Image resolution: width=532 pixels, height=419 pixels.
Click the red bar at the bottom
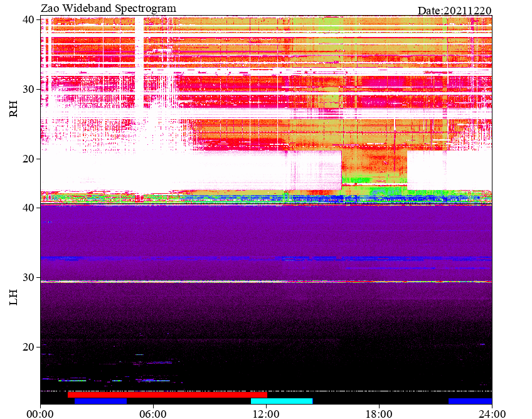pyautogui.click(x=168, y=395)
